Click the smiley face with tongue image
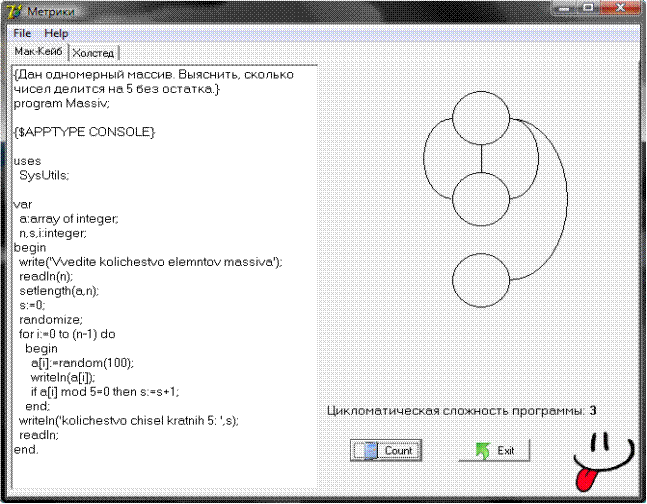Viewport: 647px width, 504px height. tap(601, 460)
